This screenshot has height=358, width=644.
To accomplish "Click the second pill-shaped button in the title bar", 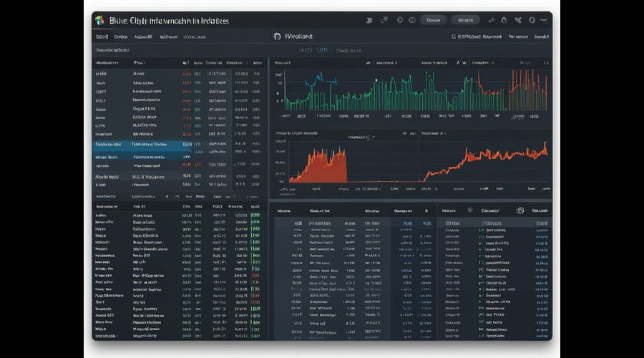I will tap(465, 20).
